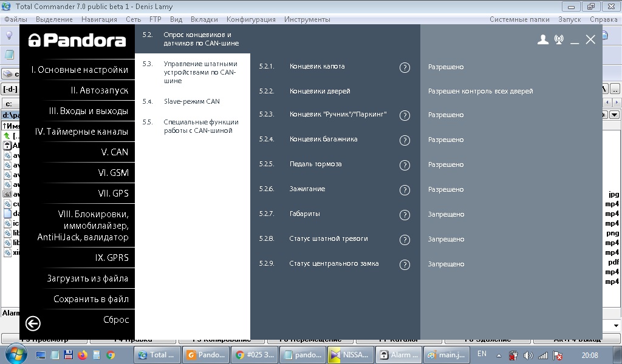622x364 pixels.
Task: Click help icon for Зажигание setting
Action: pos(405,190)
